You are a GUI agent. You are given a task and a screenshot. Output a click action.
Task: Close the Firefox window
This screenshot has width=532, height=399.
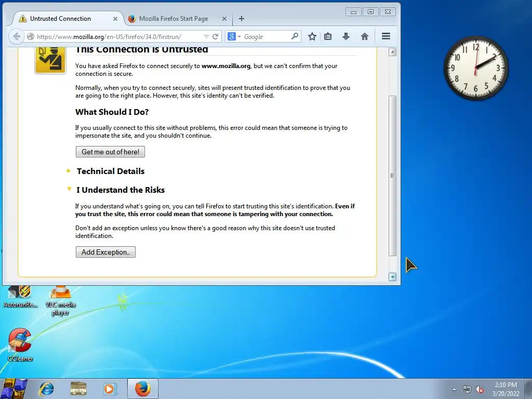[x=388, y=12]
